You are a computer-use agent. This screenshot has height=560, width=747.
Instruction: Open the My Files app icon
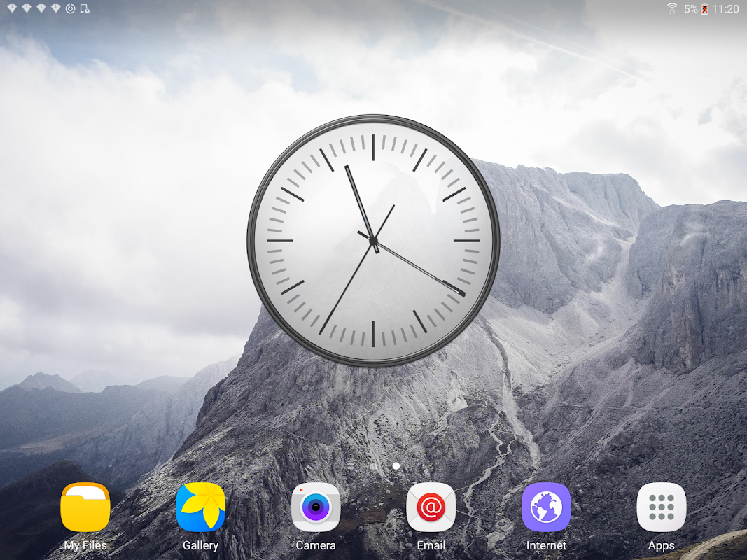coord(85,507)
